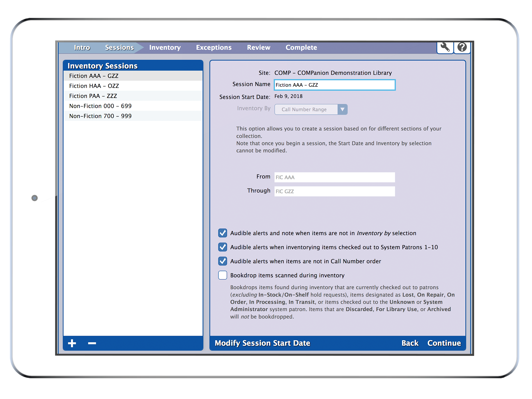The width and height of the screenshot is (532, 399).
Task: Click the Intro navigation step
Action: pyautogui.click(x=82, y=46)
